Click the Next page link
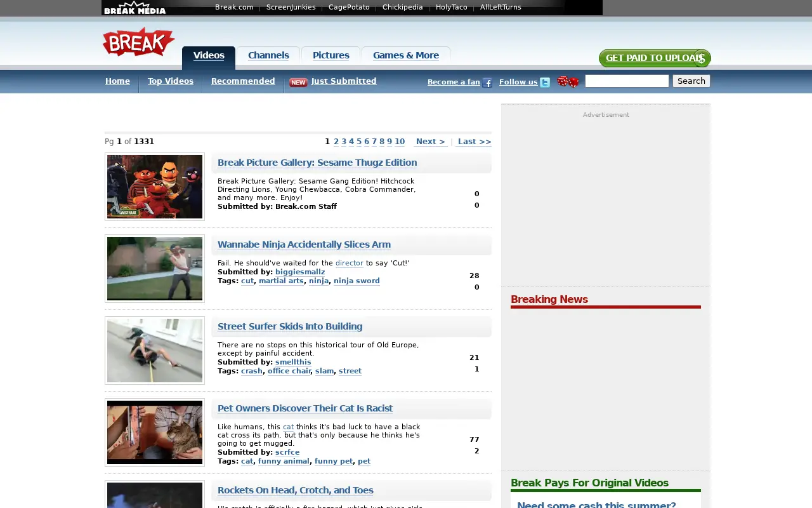The image size is (812, 508). pos(430,142)
